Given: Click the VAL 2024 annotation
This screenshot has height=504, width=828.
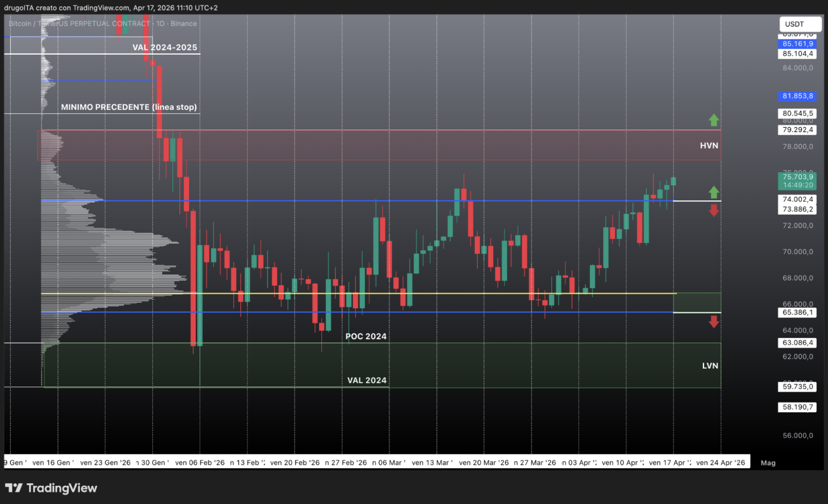Looking at the screenshot, I should [x=367, y=380].
